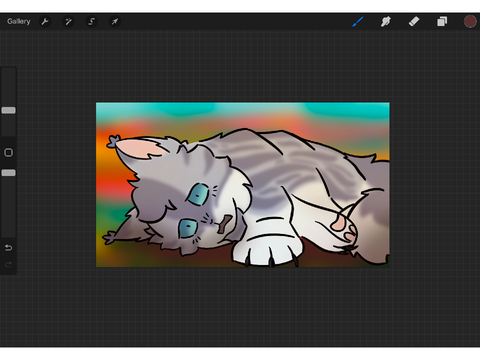
Task: Redo with the dimmed forward arrow
Action: click(x=8, y=265)
